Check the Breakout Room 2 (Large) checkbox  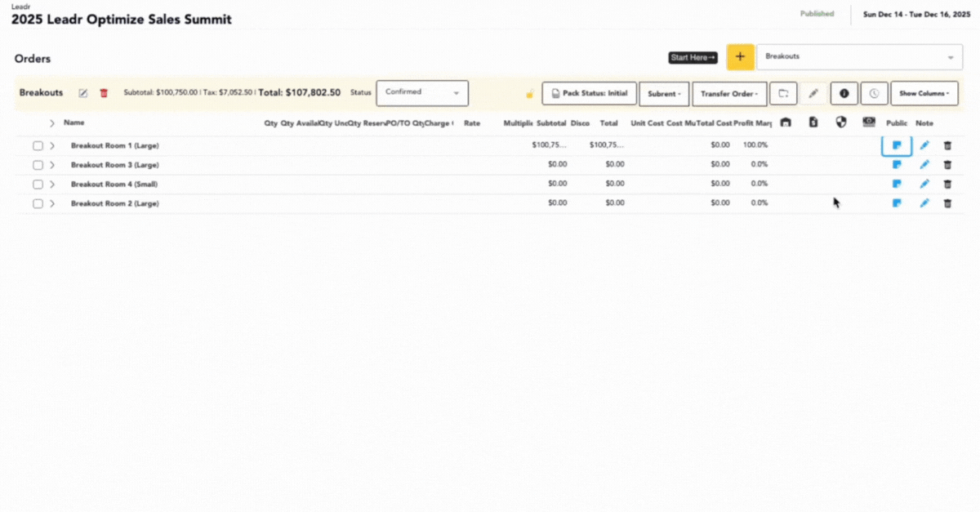pyautogui.click(x=38, y=203)
